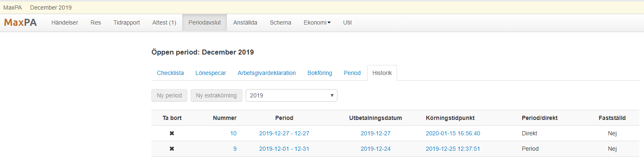Expand the Ekonomi menu

[x=317, y=22]
